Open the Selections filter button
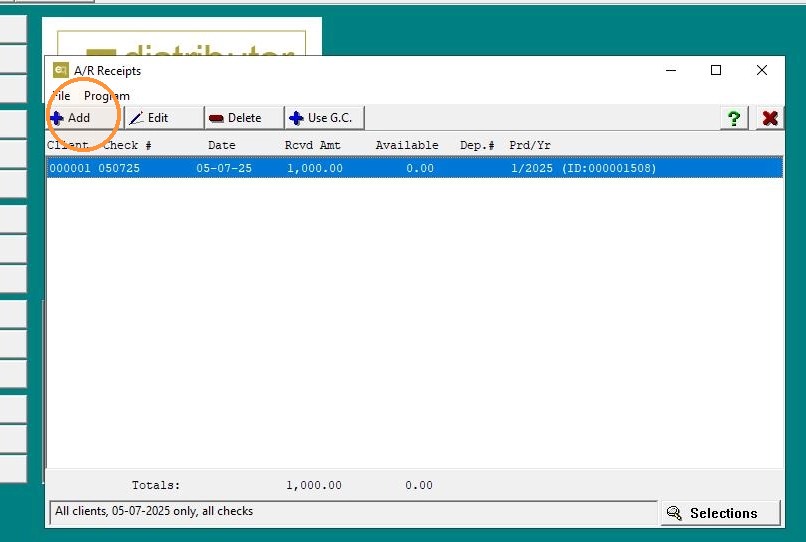Screen dimensions: 806x542 coord(720,513)
